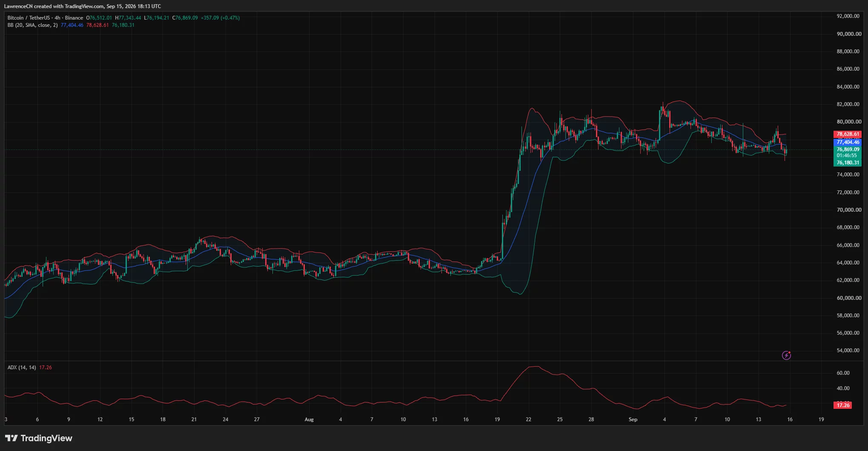Image resolution: width=868 pixels, height=451 pixels.
Task: Click the 68,000.00 price axis label
Action: [x=848, y=227]
